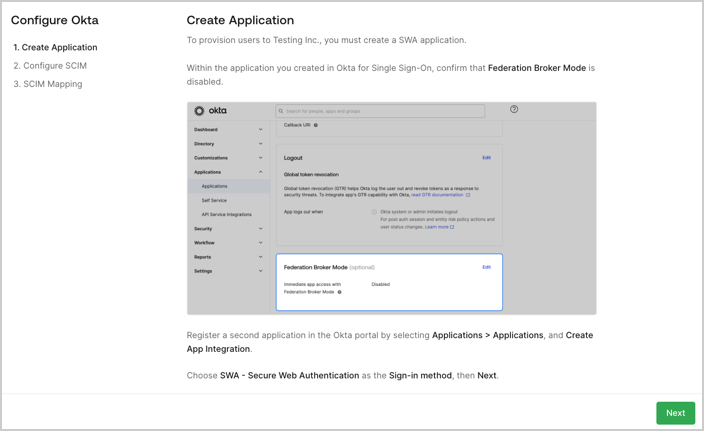Click the Directory label in Okta sidebar
The image size is (704, 431).
(x=204, y=144)
